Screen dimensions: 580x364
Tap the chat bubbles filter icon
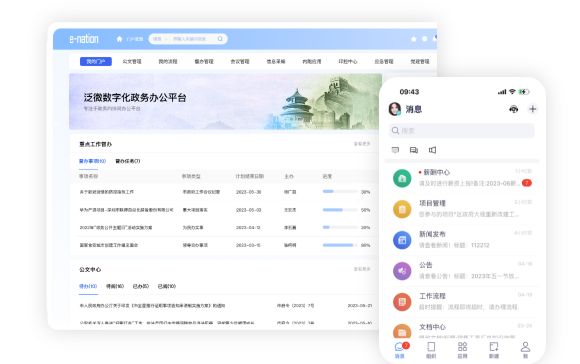tap(414, 150)
